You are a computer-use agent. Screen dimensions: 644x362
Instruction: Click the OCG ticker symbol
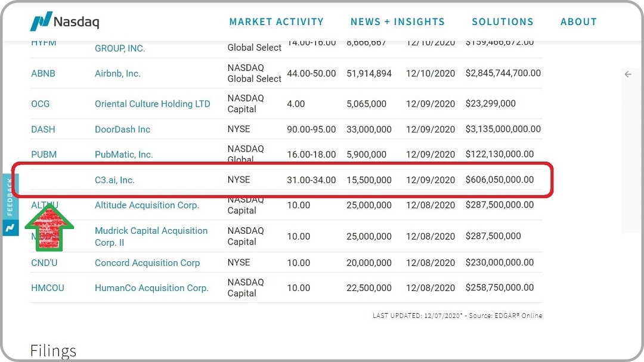pyautogui.click(x=41, y=104)
